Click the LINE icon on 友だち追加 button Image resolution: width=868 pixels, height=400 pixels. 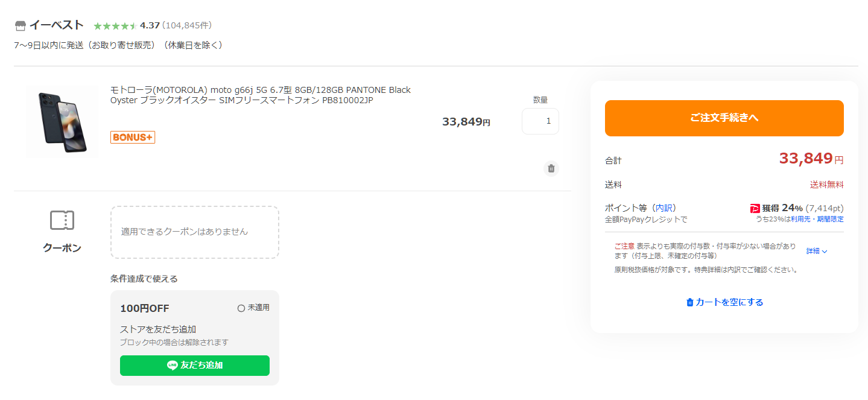click(173, 366)
